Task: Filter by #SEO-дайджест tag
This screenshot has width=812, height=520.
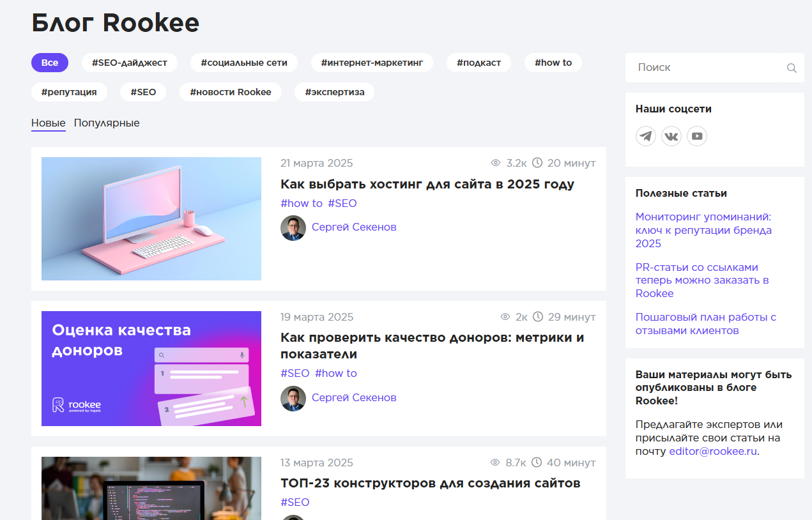Action: click(130, 63)
